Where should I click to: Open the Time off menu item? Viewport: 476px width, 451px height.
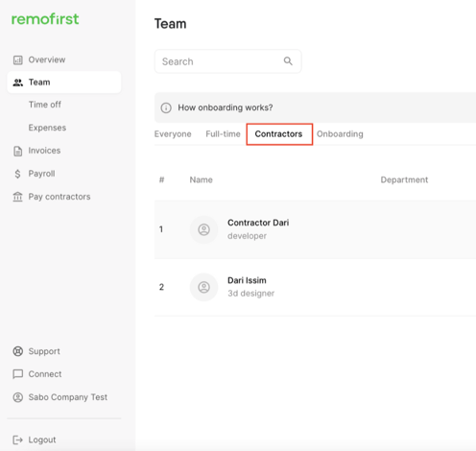click(45, 105)
